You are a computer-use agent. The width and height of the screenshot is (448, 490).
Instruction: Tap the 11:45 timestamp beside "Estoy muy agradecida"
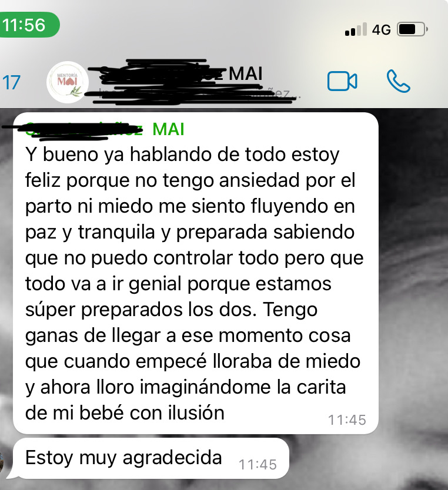258,465
